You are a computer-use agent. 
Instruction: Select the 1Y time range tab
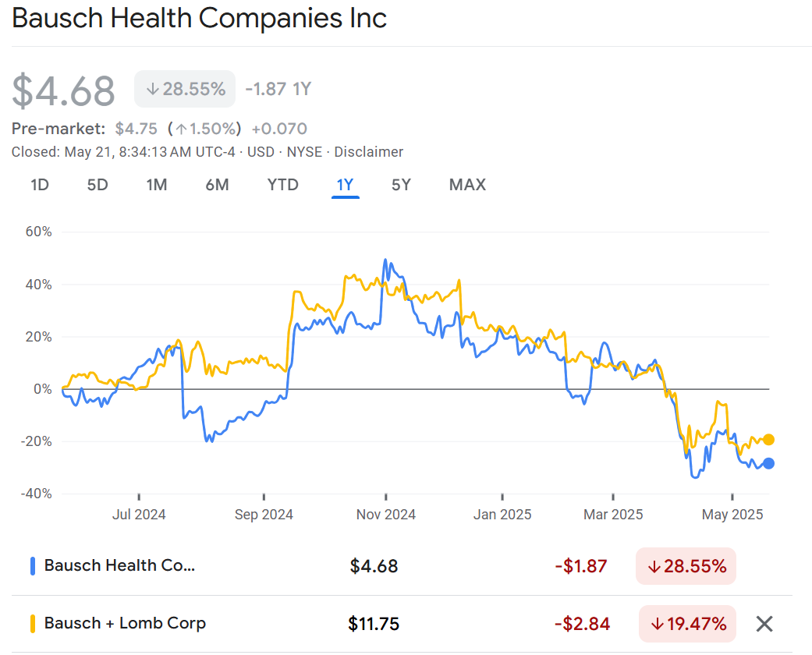345,185
